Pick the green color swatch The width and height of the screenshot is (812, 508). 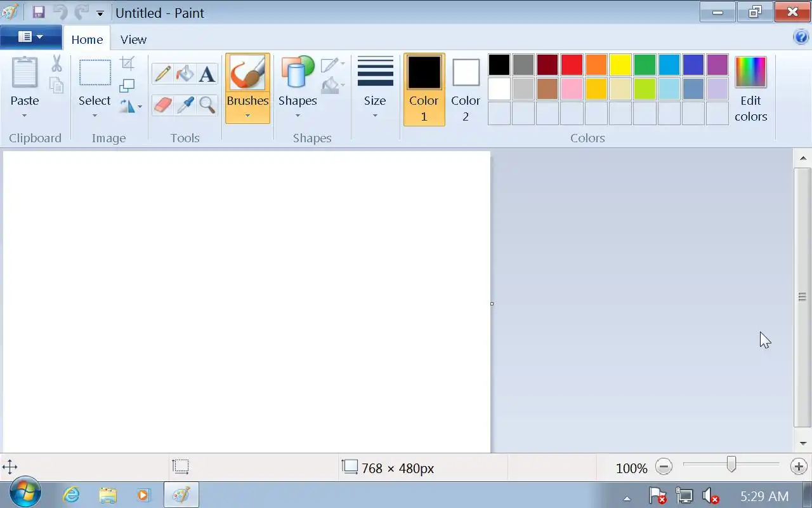click(x=645, y=65)
